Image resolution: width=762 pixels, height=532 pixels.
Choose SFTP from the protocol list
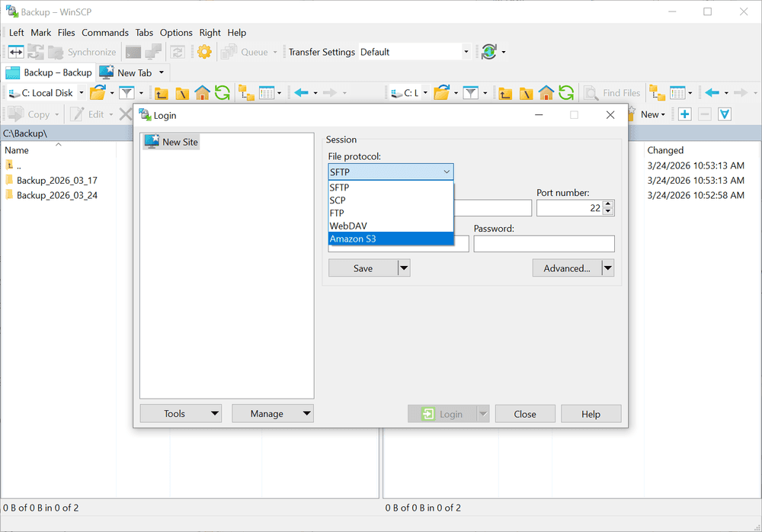[391, 187]
